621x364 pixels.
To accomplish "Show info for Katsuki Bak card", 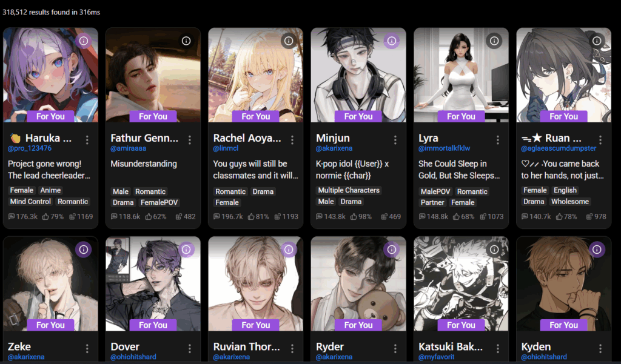I will pos(494,250).
